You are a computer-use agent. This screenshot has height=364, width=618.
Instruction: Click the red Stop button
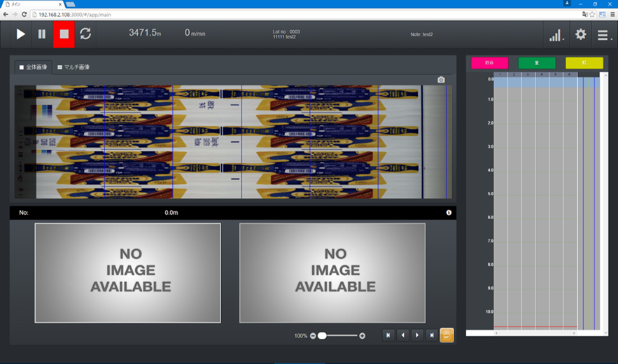[x=64, y=34]
